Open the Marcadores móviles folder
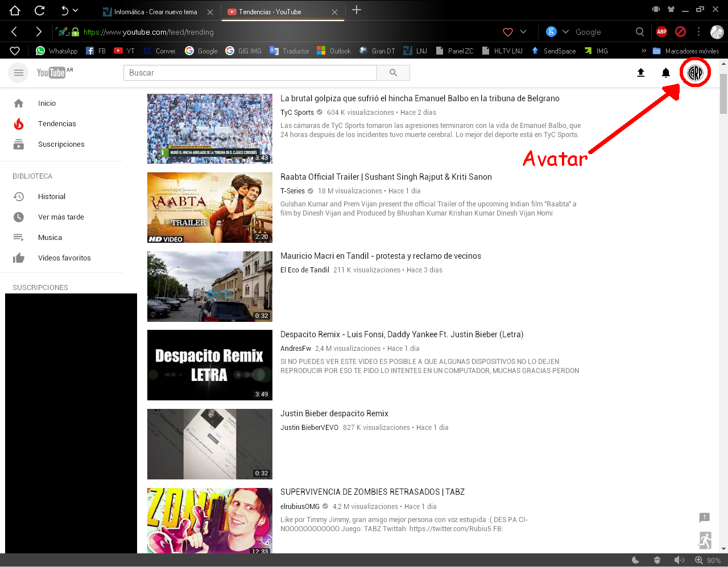The image size is (728, 567). point(686,51)
